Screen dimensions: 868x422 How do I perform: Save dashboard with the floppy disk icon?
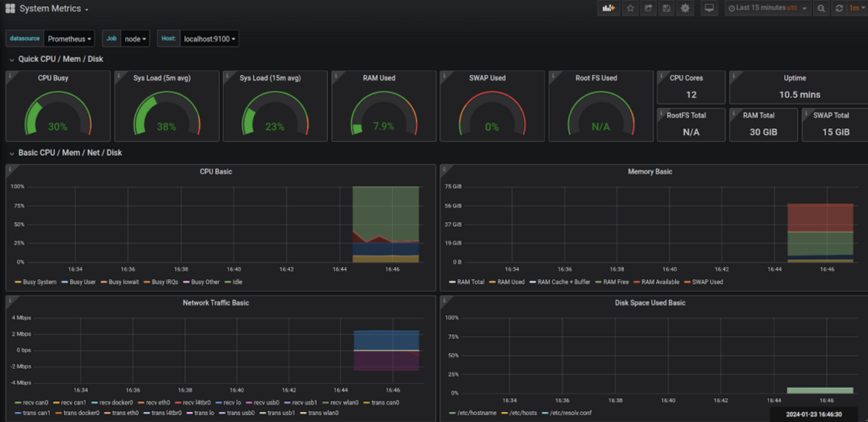pos(667,8)
